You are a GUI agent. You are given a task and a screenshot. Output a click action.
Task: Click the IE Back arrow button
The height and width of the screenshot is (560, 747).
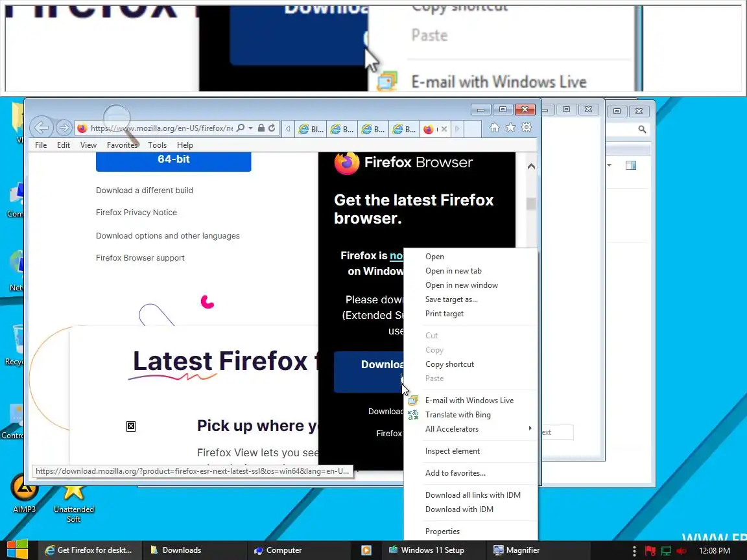[41, 128]
